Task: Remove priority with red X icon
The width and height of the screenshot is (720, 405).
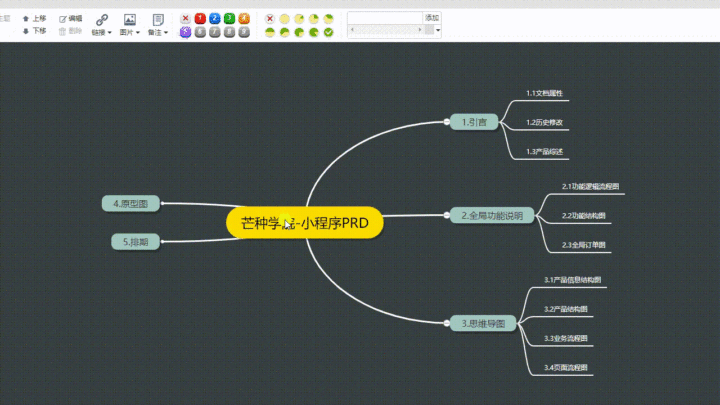Action: coord(185,18)
